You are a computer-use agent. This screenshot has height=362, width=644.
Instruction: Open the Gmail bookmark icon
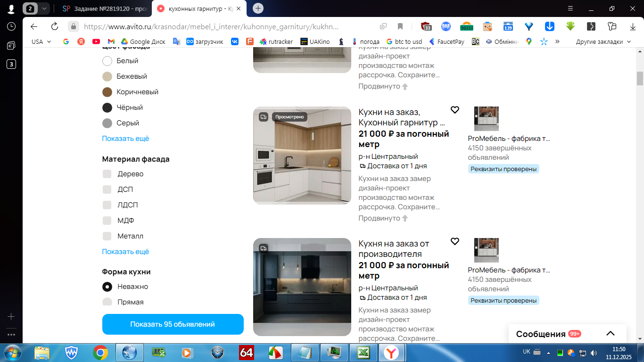click(x=111, y=41)
